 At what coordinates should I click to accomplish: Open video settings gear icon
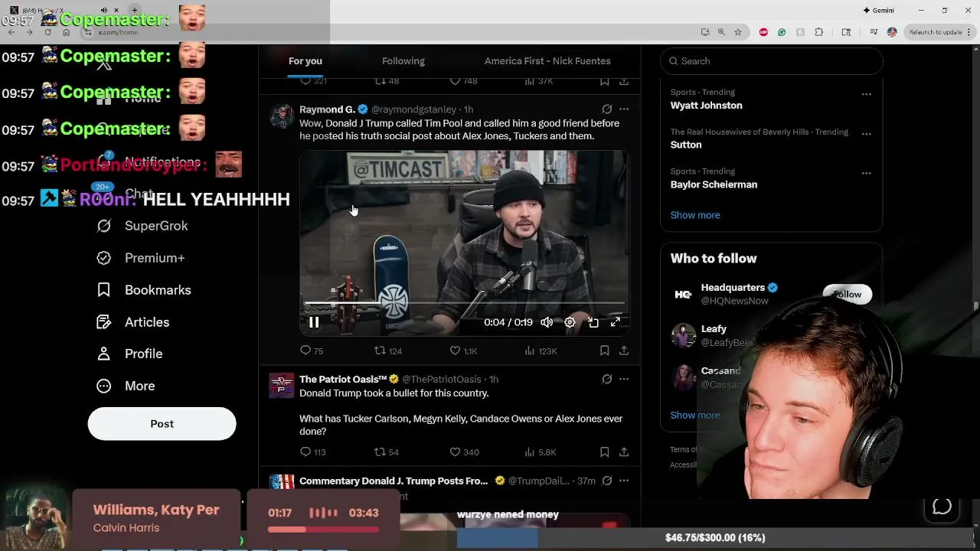(x=570, y=322)
